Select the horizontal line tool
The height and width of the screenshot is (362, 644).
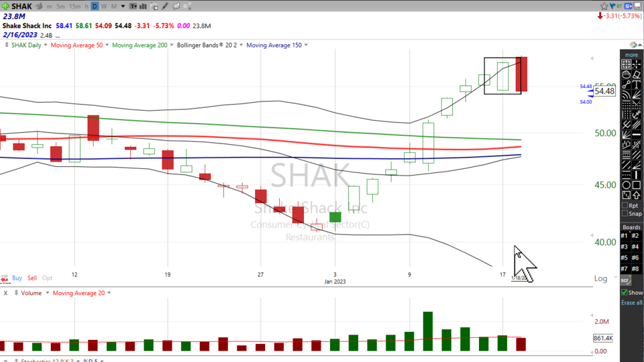(637, 135)
